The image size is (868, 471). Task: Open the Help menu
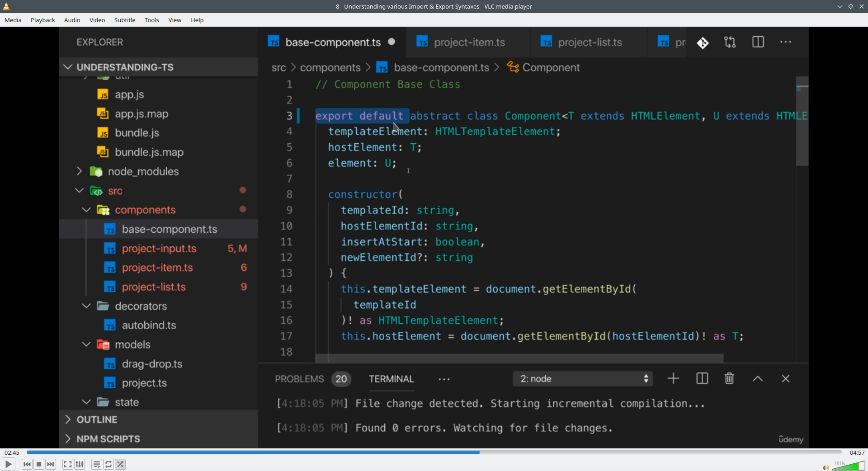coord(198,20)
